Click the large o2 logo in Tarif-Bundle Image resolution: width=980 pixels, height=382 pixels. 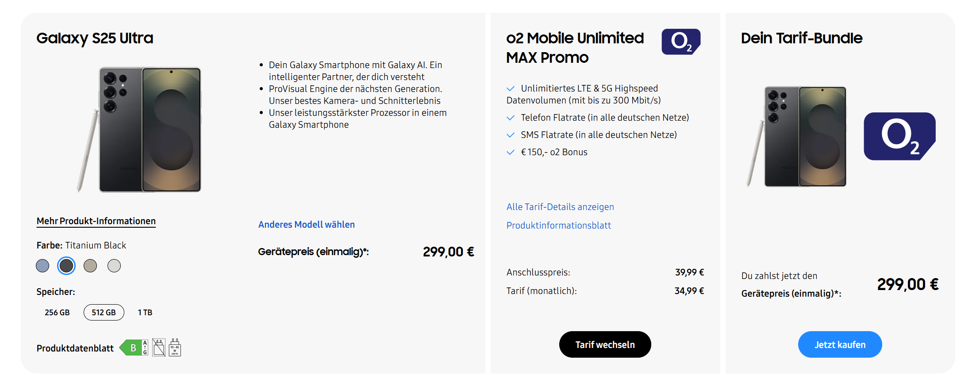tap(899, 136)
